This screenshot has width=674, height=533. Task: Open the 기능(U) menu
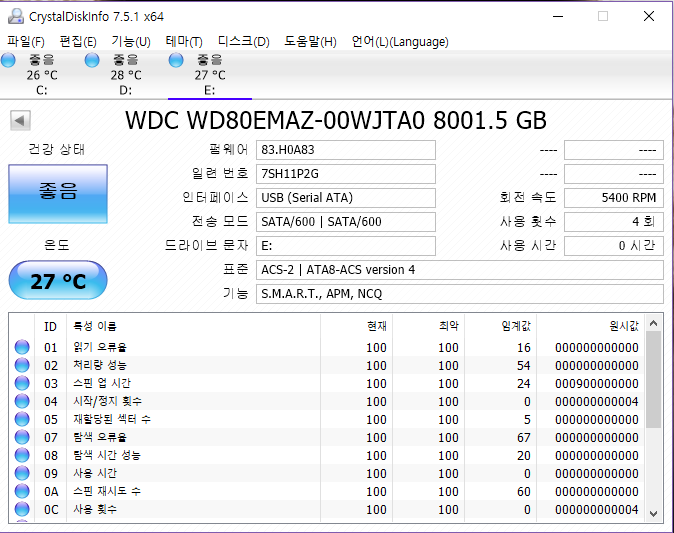pos(131,41)
